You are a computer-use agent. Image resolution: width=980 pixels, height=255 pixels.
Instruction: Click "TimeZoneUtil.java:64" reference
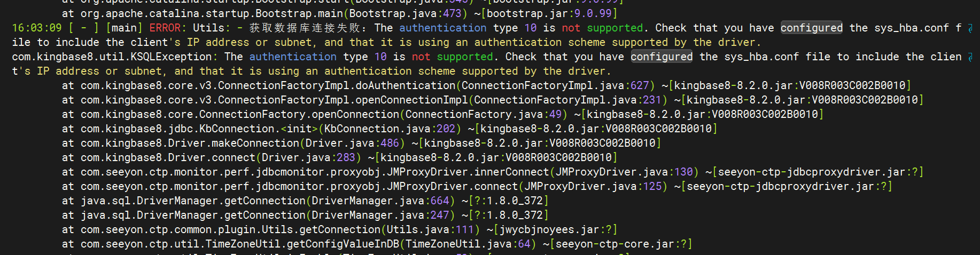[x=468, y=244]
